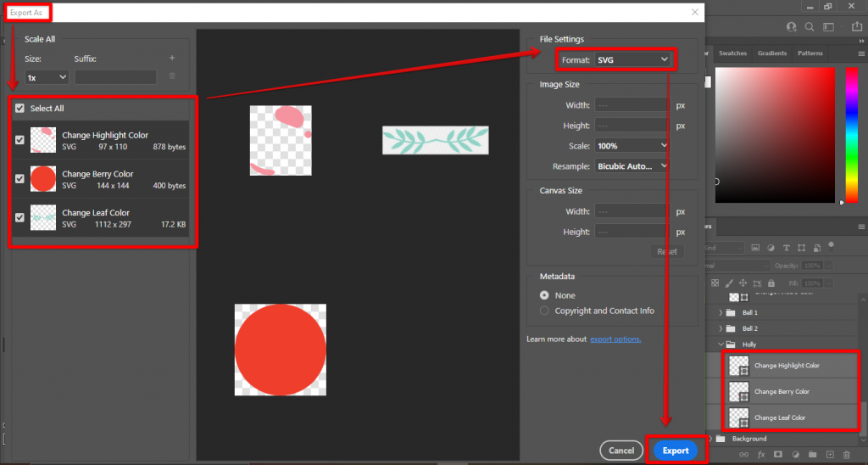Viewport: 868px width, 465px height.
Task: Click the add scale size plus icon
Action: tap(172, 59)
